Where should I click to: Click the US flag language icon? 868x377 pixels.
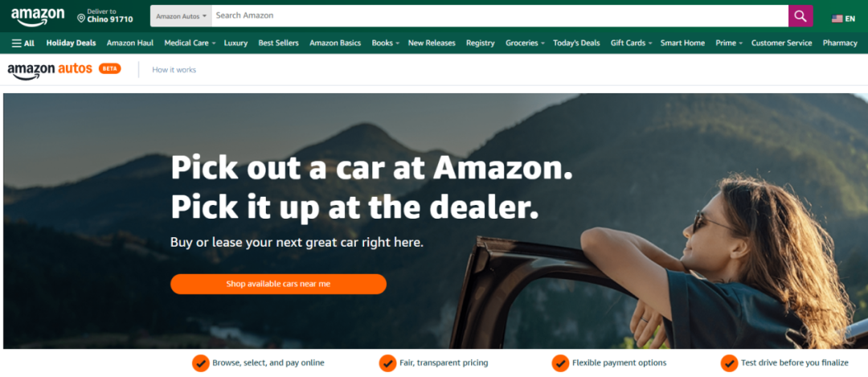(837, 18)
